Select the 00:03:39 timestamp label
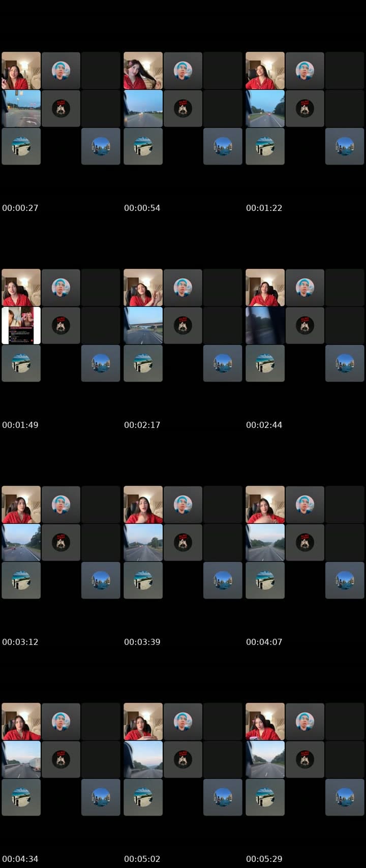Image resolution: width=366 pixels, height=868 pixels. pyautogui.click(x=142, y=642)
